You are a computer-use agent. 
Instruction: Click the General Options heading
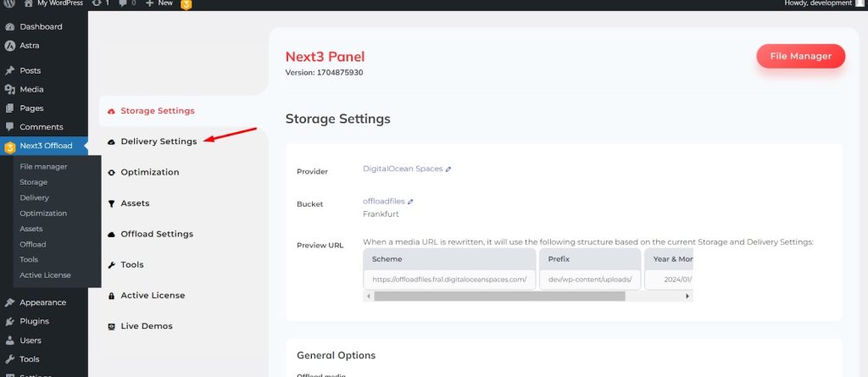click(x=336, y=356)
